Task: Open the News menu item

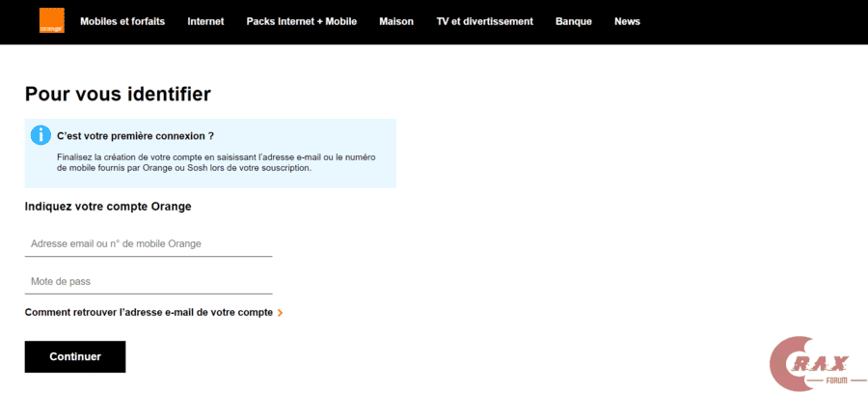Action: 627,21
